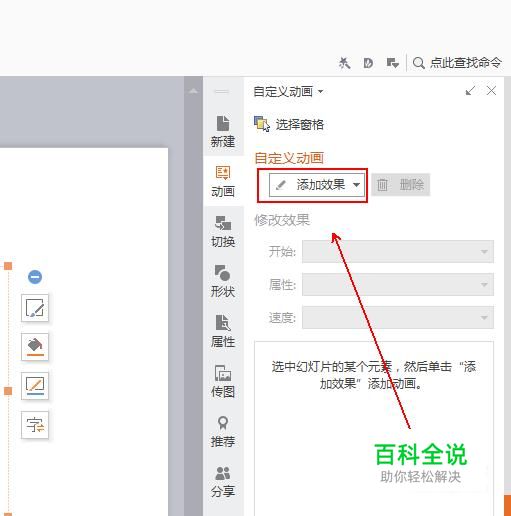
Task: Open the 推荐 recommendations panel
Action: tap(223, 431)
